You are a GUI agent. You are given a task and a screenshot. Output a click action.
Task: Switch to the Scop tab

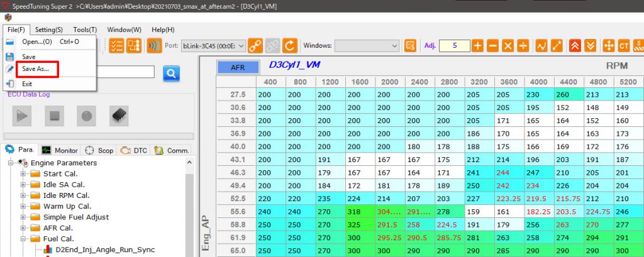coord(99,150)
